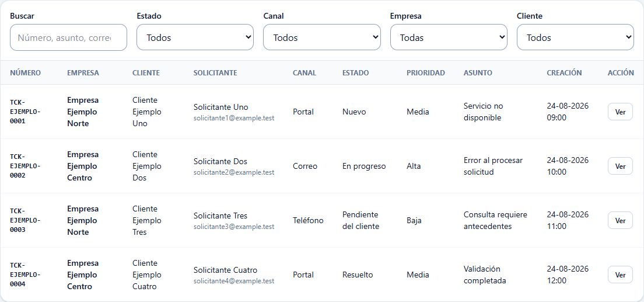Click the PRIORIDAD column header
The height and width of the screenshot is (302, 644).
tap(425, 73)
